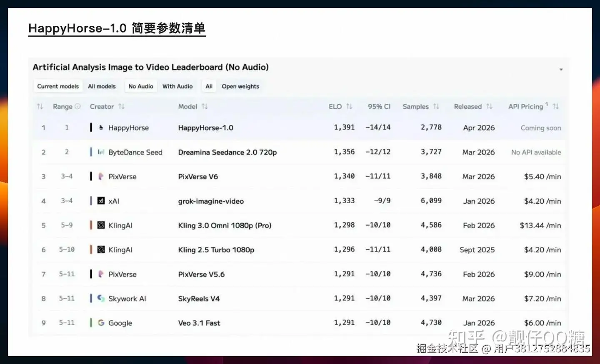Sort by the ELO column arrows
The image size is (600, 364).
click(x=349, y=107)
